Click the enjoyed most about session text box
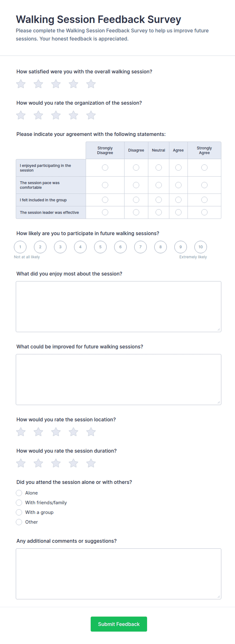 119,306
